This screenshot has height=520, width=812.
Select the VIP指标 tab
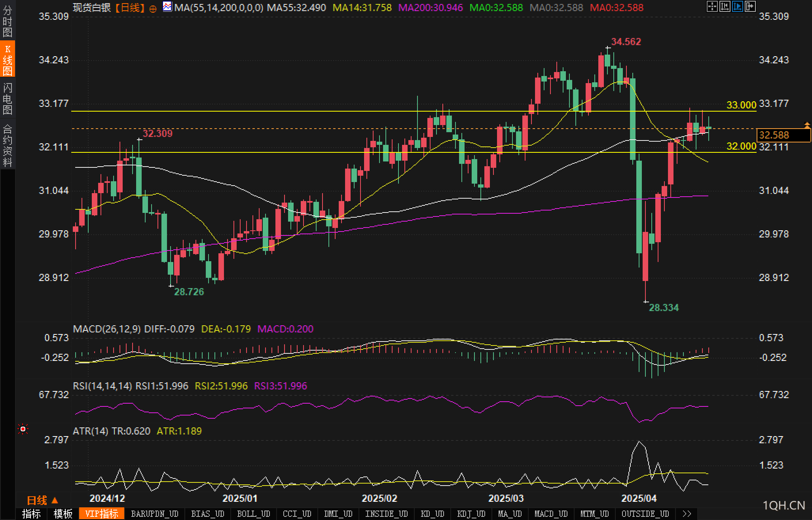(102, 514)
